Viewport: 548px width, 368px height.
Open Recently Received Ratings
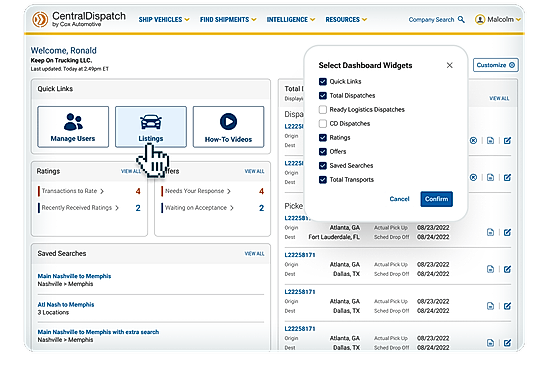pyautogui.click(x=80, y=208)
